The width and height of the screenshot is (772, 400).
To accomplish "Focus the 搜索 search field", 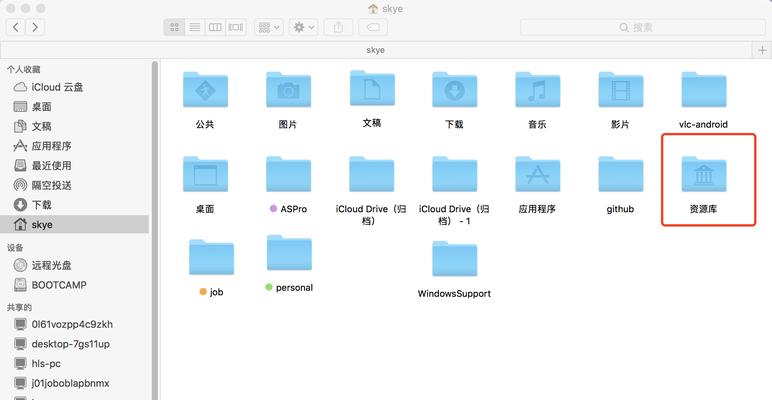I will point(643,27).
